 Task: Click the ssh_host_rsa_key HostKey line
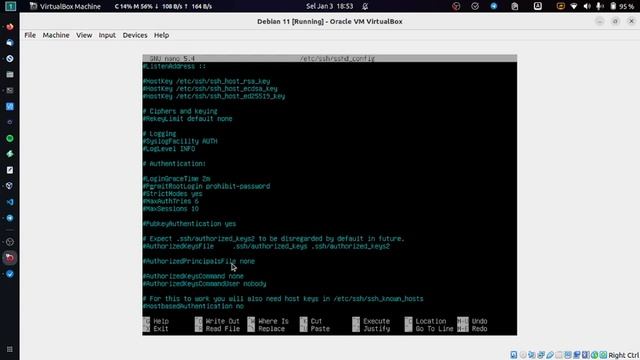pos(207,81)
